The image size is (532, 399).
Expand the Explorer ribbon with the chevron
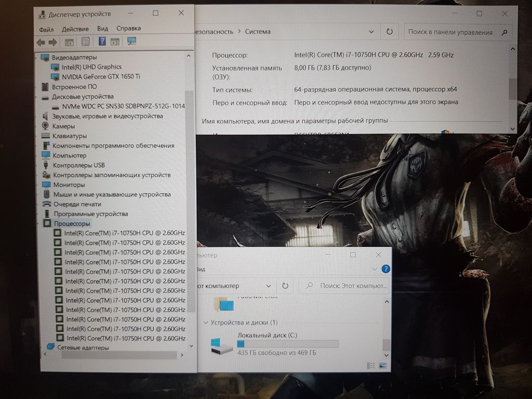coord(375,269)
